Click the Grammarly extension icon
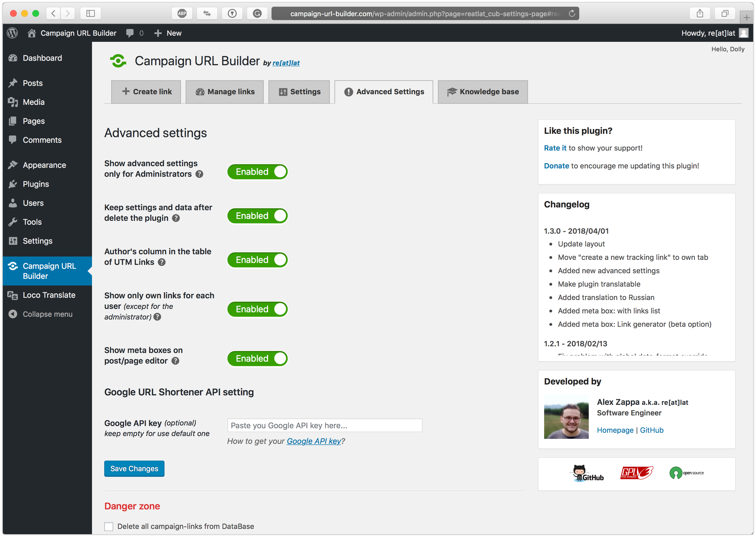Screen dimensions: 756x537 (257, 14)
